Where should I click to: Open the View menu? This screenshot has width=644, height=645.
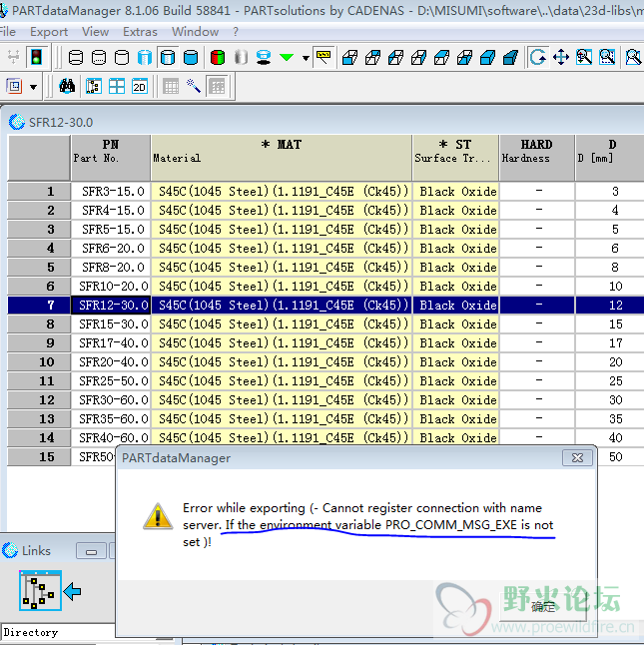click(x=96, y=32)
